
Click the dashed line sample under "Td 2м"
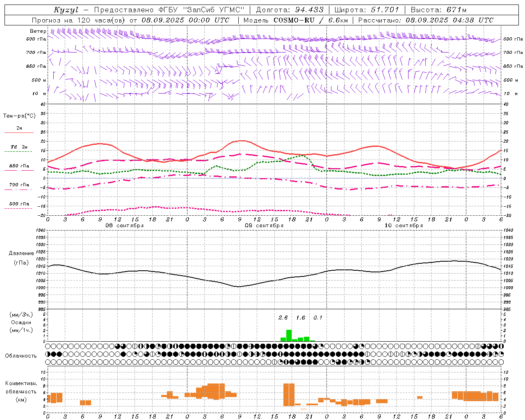18,152
